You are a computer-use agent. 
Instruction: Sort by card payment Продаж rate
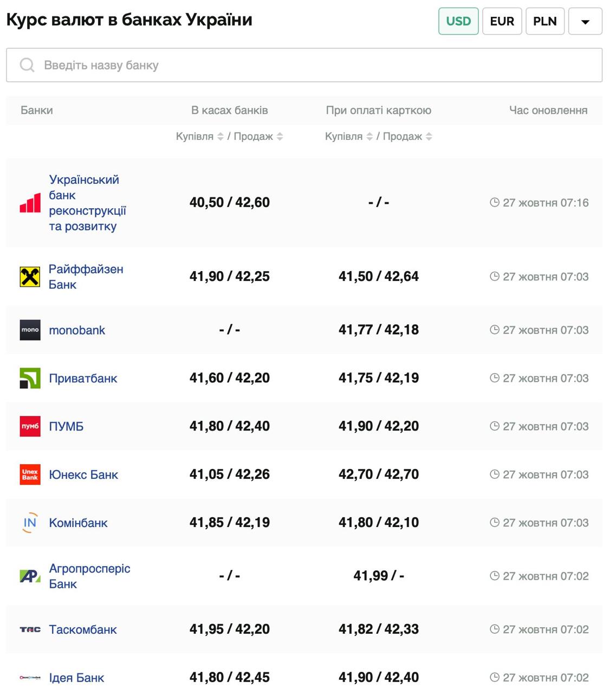(x=429, y=137)
